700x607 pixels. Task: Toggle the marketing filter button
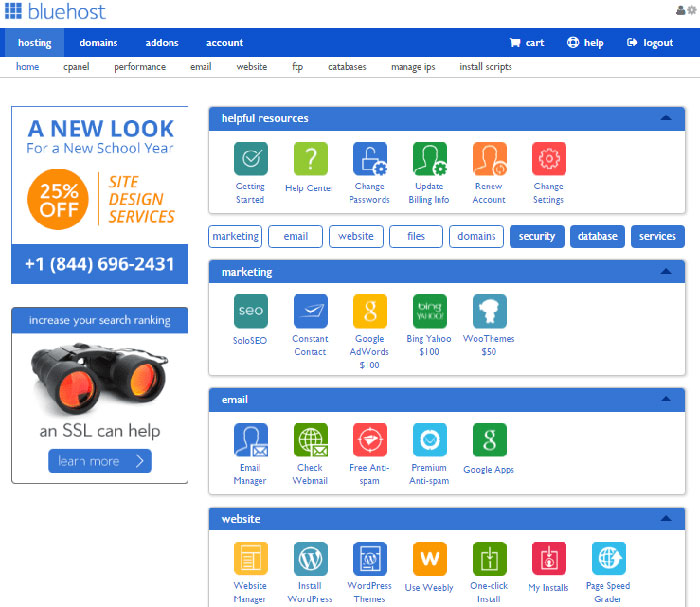pyautogui.click(x=235, y=236)
